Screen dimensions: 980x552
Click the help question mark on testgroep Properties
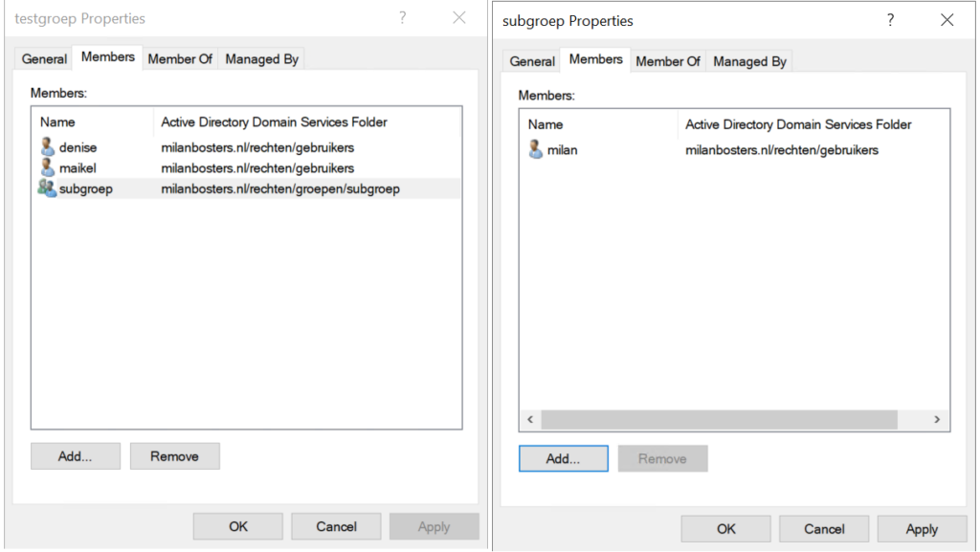pos(402,18)
